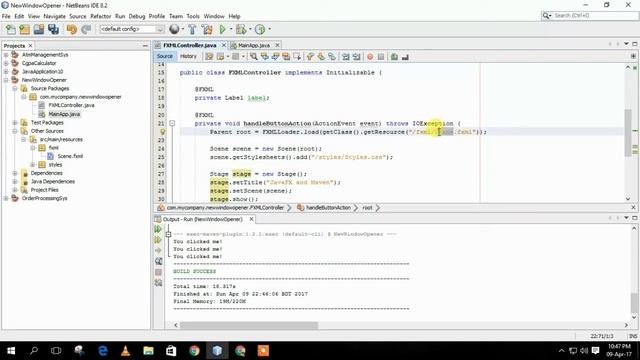Toggle Highlight Search in editor toolbar

click(x=286, y=57)
